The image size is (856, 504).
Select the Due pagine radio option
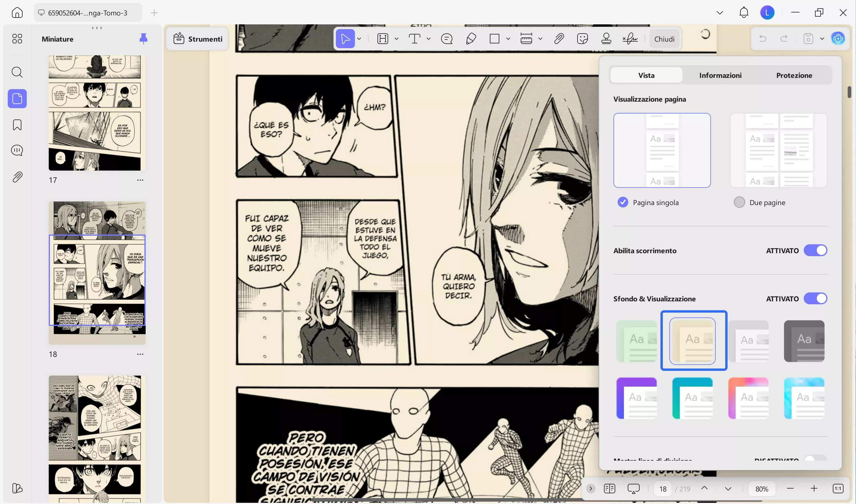739,202
